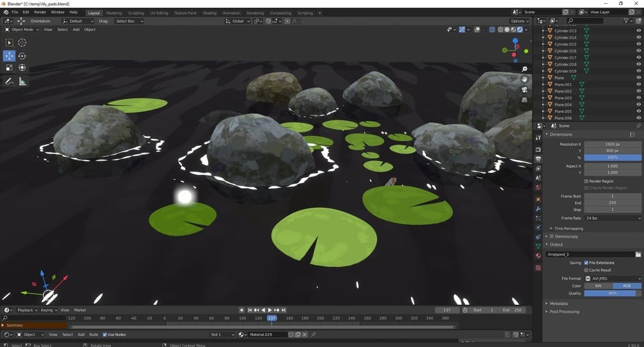Screen dimensions: 644x347
Task: Open the Output properties tab icon
Action: click(x=538, y=159)
